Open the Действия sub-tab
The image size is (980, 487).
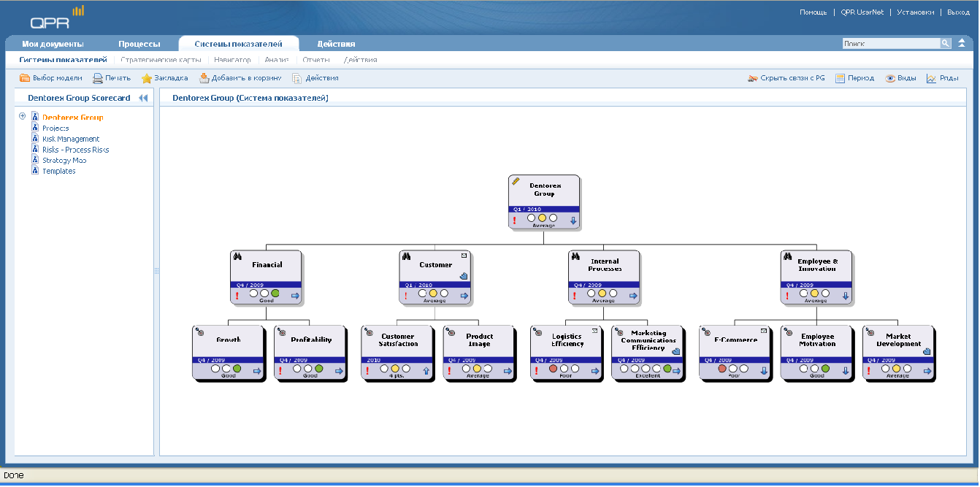pos(360,60)
